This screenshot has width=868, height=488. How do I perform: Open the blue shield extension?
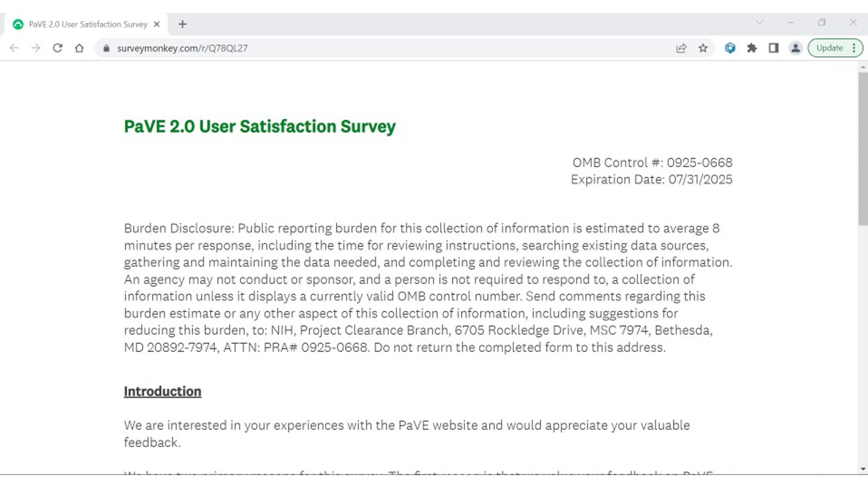(730, 48)
